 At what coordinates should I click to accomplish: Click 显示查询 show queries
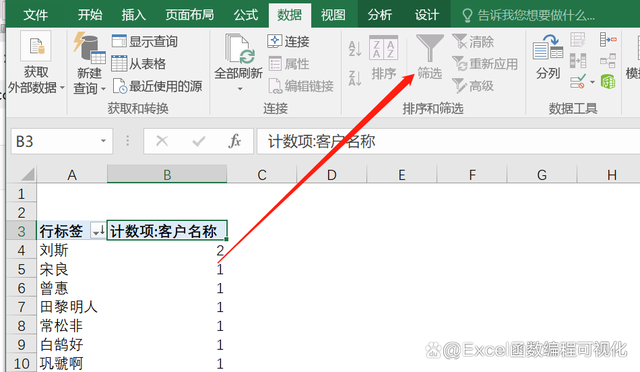coord(144,41)
